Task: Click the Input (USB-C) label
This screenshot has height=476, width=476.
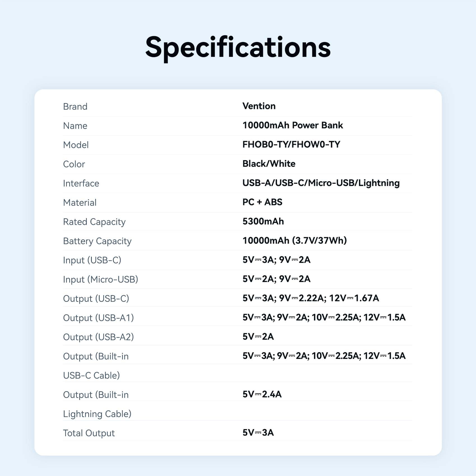Action: click(92, 260)
